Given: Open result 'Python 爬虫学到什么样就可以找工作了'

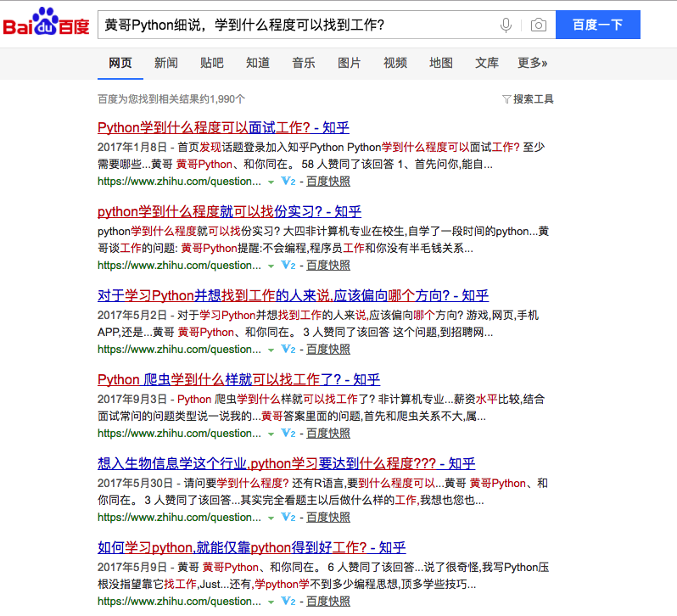Looking at the screenshot, I should click(x=238, y=379).
